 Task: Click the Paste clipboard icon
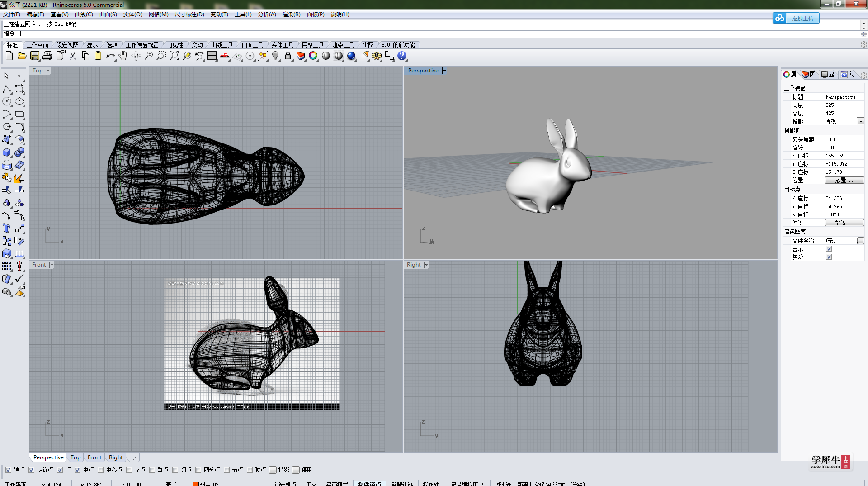(x=98, y=56)
